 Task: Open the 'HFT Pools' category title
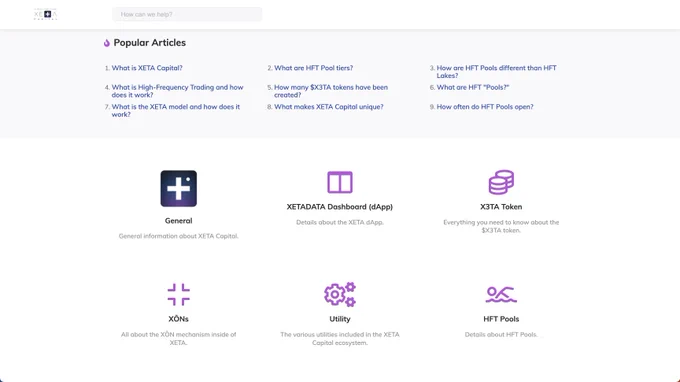click(x=501, y=319)
